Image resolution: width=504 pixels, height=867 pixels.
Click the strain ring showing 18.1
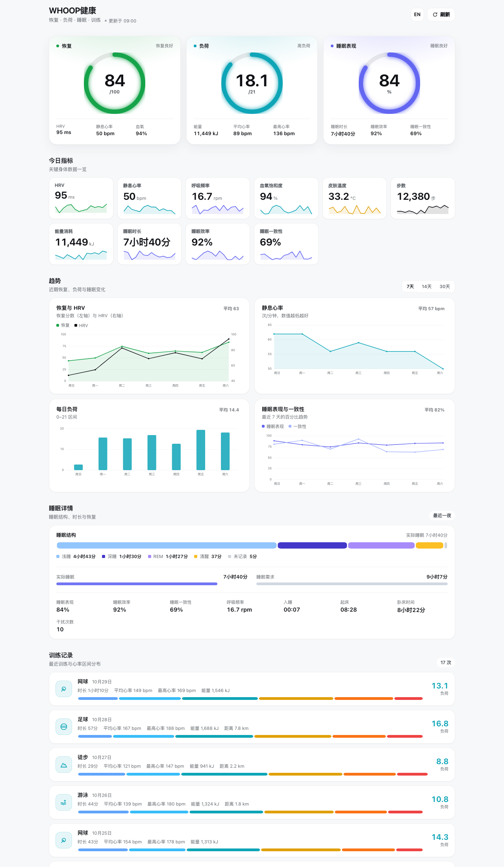[x=252, y=83]
